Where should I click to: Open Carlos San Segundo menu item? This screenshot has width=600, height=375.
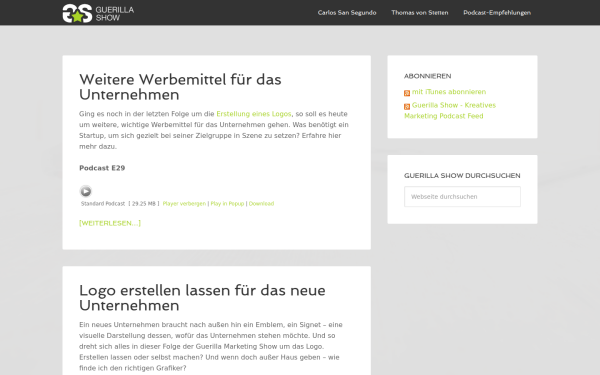(347, 13)
